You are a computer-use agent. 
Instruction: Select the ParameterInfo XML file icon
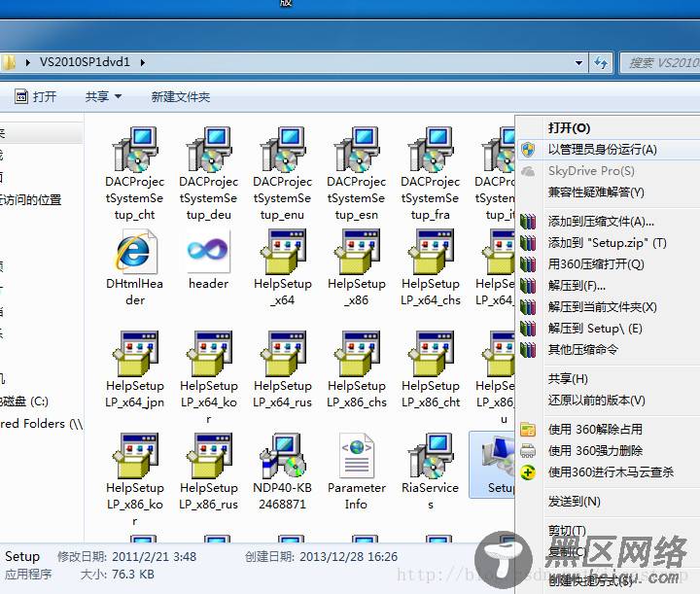pyautogui.click(x=356, y=456)
